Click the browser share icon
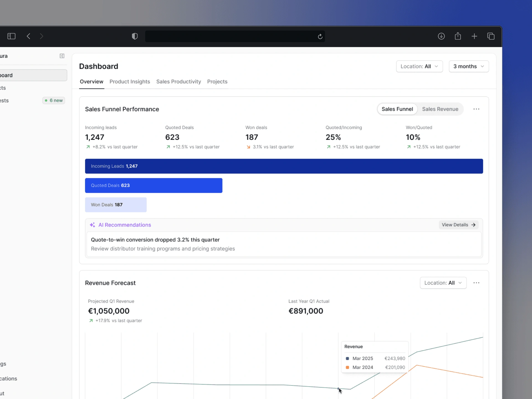This screenshot has height=399, width=532. (x=458, y=36)
